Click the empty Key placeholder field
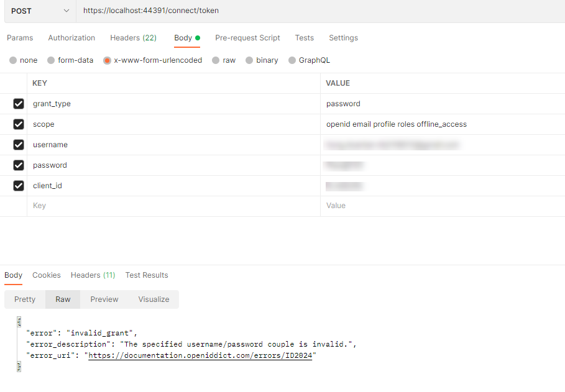Image resolution: width=565 pixels, height=392 pixels. 173,206
